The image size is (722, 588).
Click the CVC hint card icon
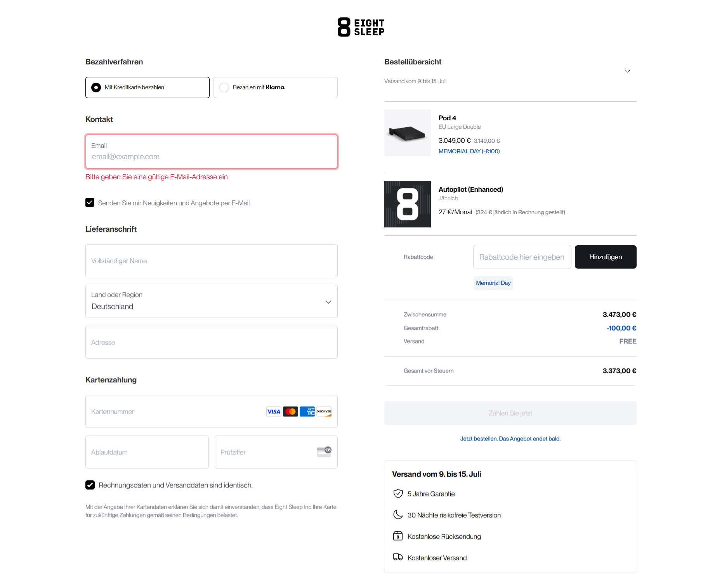click(324, 452)
